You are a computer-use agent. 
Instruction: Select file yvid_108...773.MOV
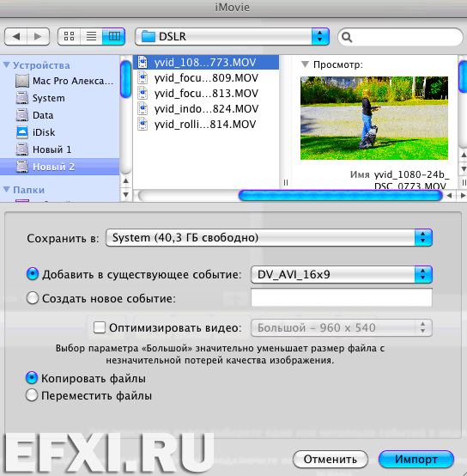click(206, 63)
